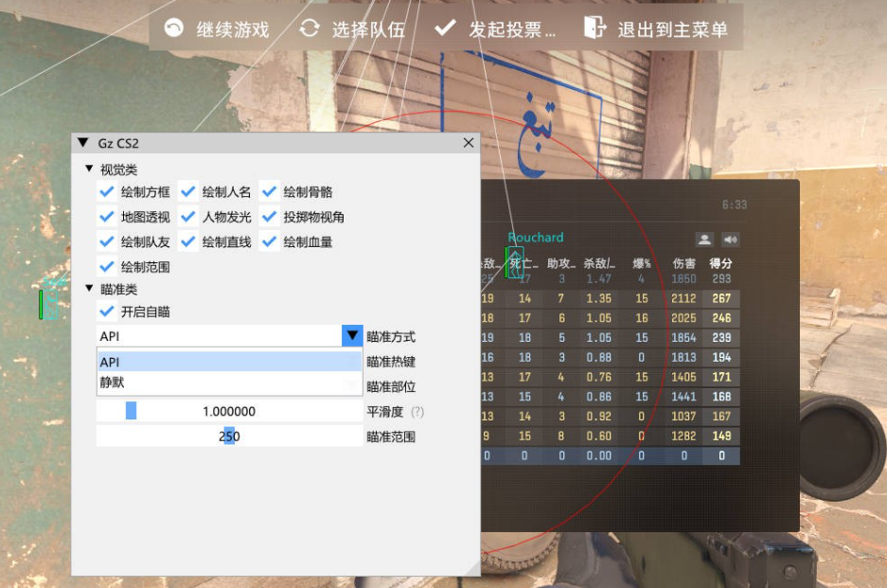The image size is (887, 588).
Task: Click the 瞄准部位 label
Action: point(391,386)
